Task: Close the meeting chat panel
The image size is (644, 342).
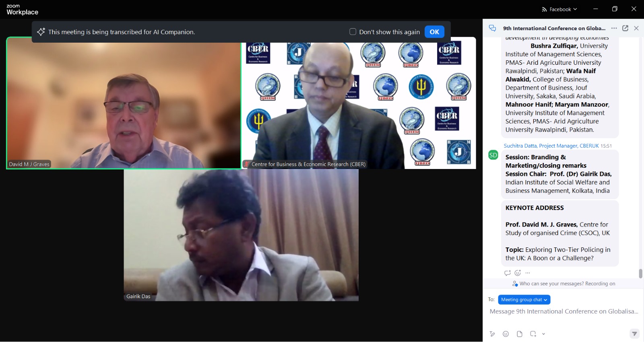Action: (x=636, y=28)
